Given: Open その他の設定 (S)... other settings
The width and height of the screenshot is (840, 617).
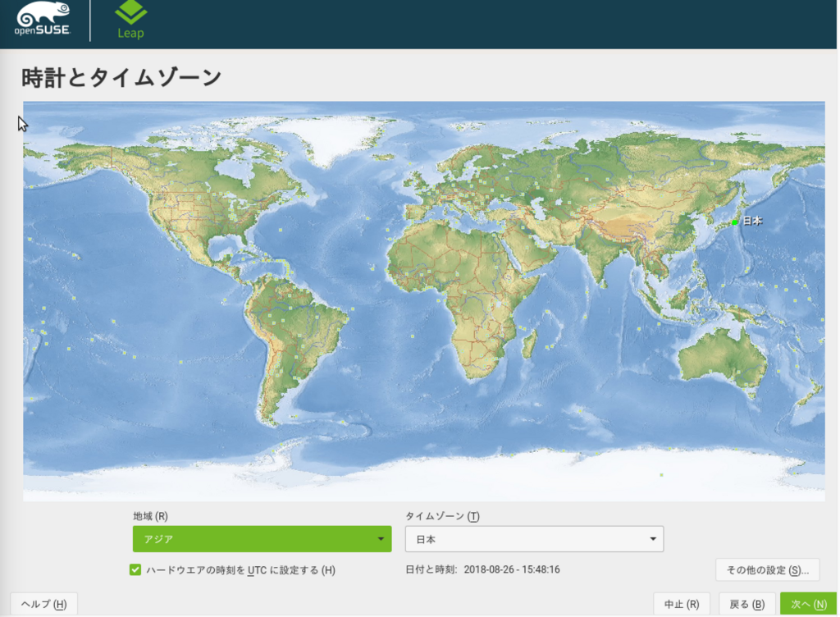Looking at the screenshot, I should 767,570.
